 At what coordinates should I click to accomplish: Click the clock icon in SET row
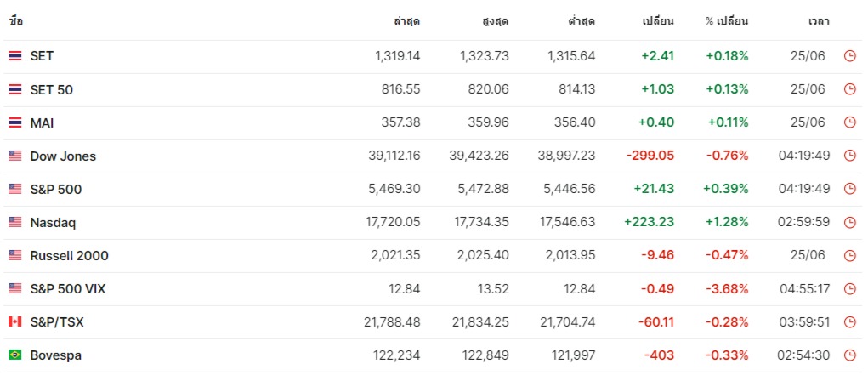[x=849, y=56]
